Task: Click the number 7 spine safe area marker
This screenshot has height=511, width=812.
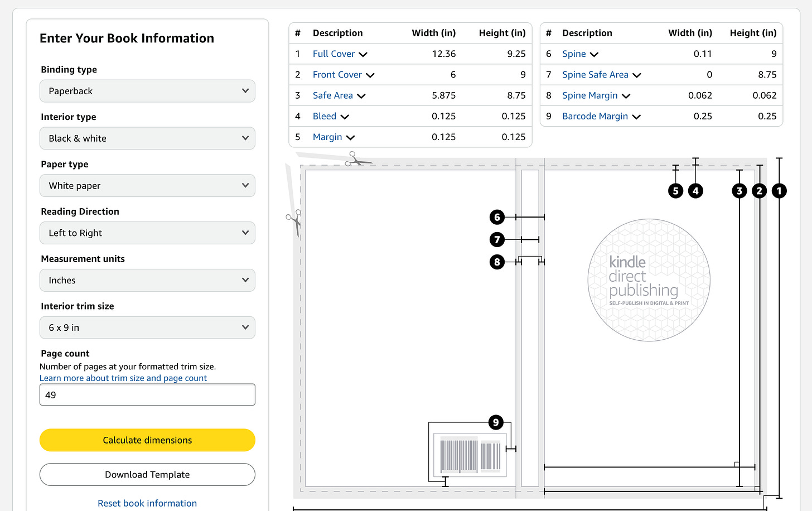Action: (497, 239)
